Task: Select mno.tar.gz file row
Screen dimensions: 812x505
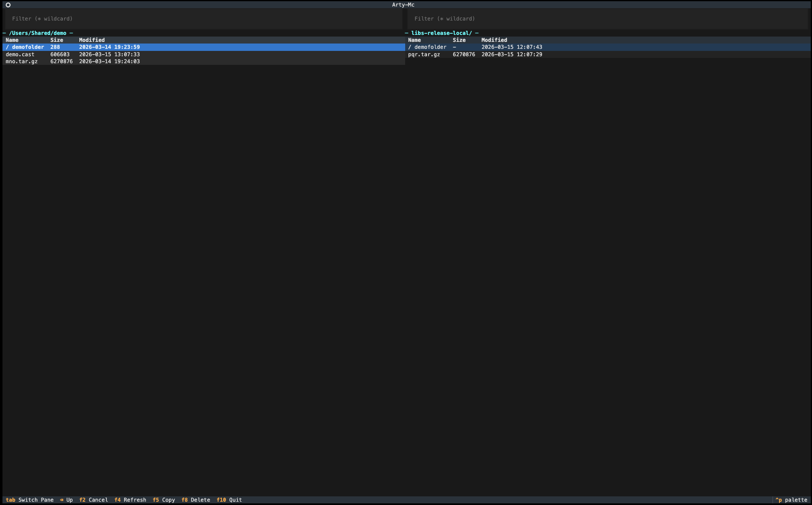Action: [x=22, y=62]
